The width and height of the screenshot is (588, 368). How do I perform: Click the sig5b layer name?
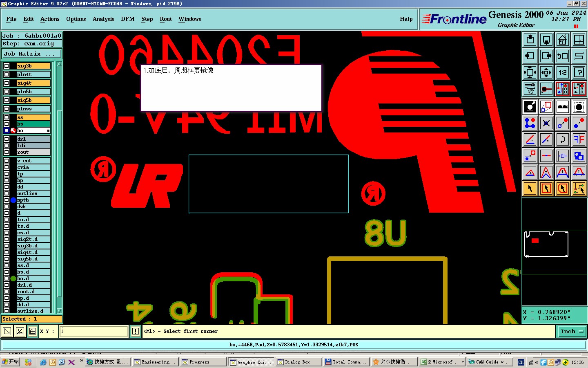33,100
